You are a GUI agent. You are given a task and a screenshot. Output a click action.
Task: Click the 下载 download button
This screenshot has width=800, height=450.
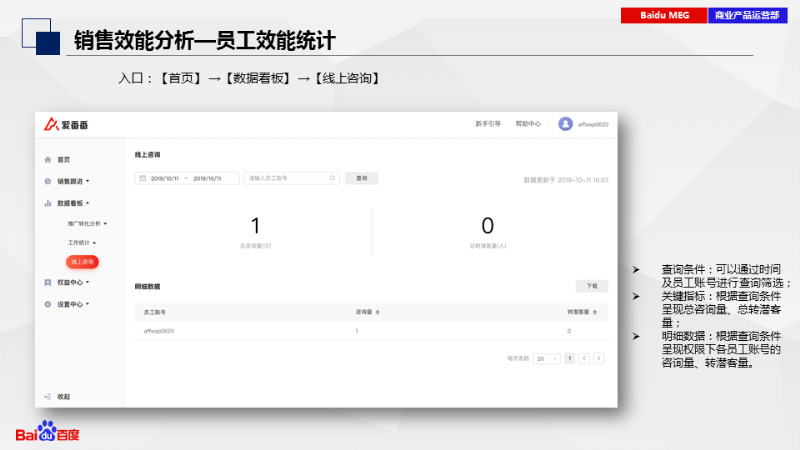click(591, 286)
